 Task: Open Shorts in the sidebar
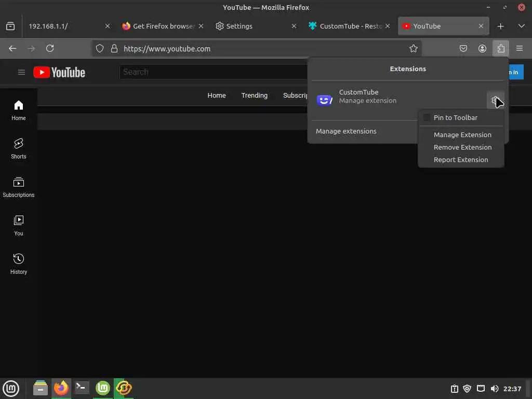[18, 149]
